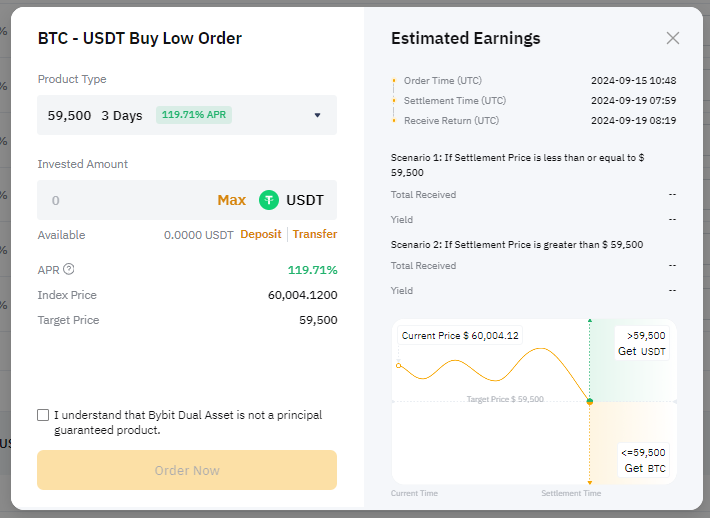
Task: Open the Product Type selection box
Action: pos(187,115)
